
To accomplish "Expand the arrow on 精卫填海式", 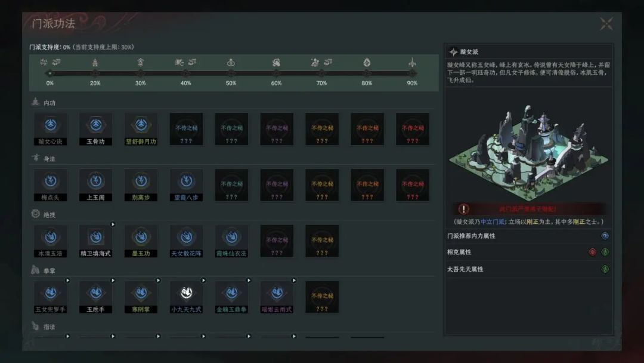I will pos(113,224).
